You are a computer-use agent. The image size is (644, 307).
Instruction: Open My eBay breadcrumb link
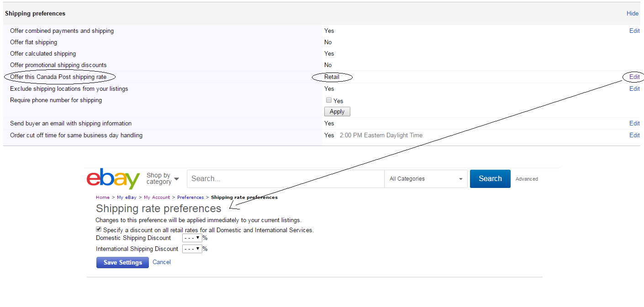[x=127, y=198]
